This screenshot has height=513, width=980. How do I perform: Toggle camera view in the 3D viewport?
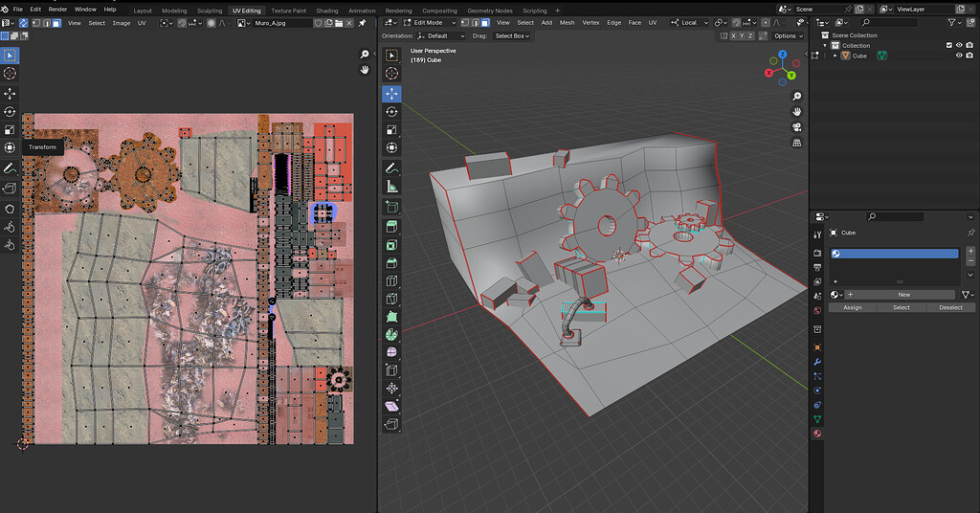796,127
